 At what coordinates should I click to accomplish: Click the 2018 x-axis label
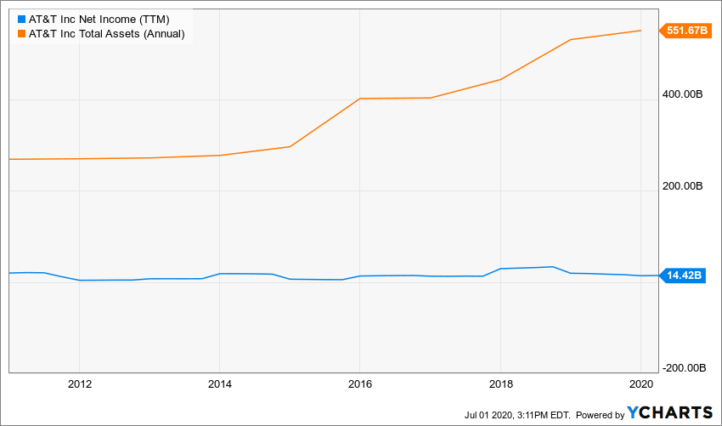[x=501, y=384]
